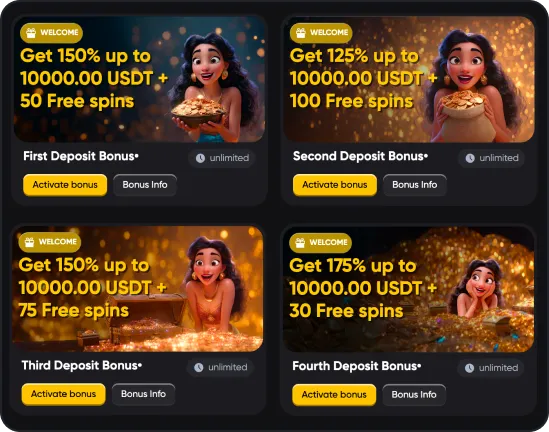Show Bonus Info for Third Deposit Bonus
This screenshot has width=549, height=432.
click(x=144, y=394)
